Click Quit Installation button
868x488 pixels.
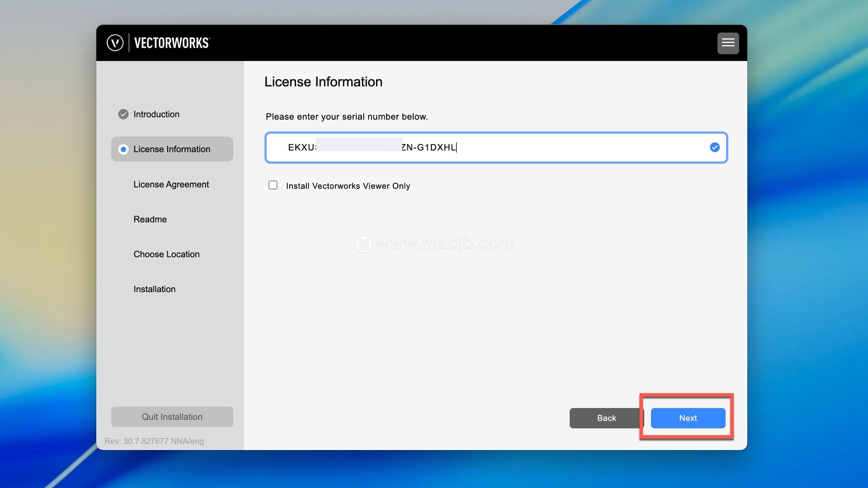(172, 417)
